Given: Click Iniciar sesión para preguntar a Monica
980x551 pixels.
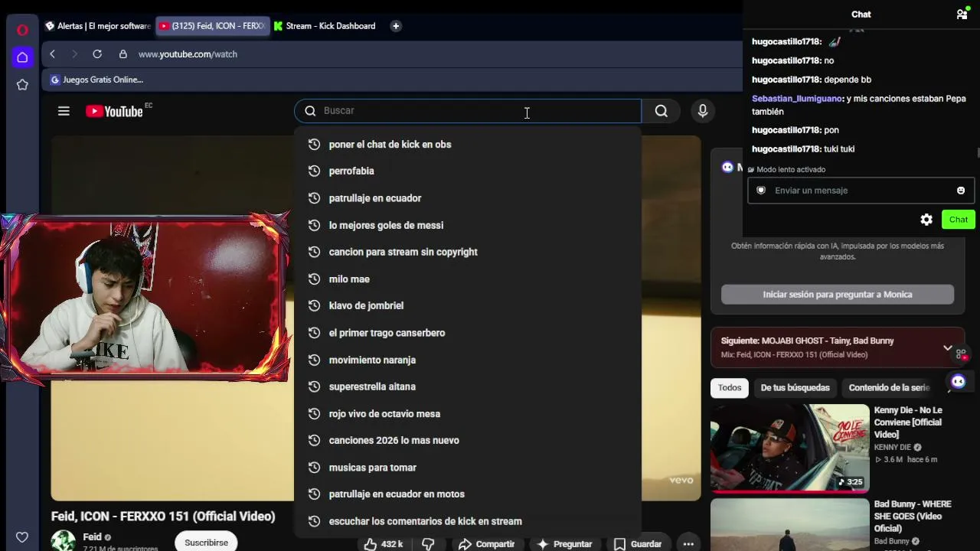Looking at the screenshot, I should click(x=838, y=295).
